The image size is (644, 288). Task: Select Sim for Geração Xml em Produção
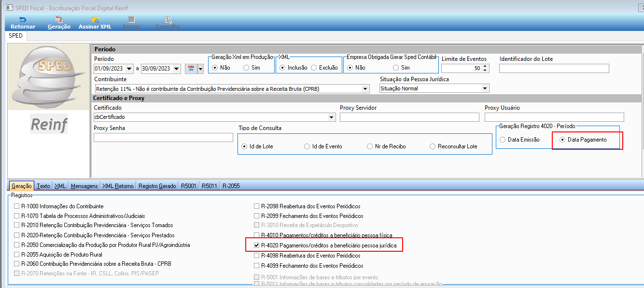252,68
